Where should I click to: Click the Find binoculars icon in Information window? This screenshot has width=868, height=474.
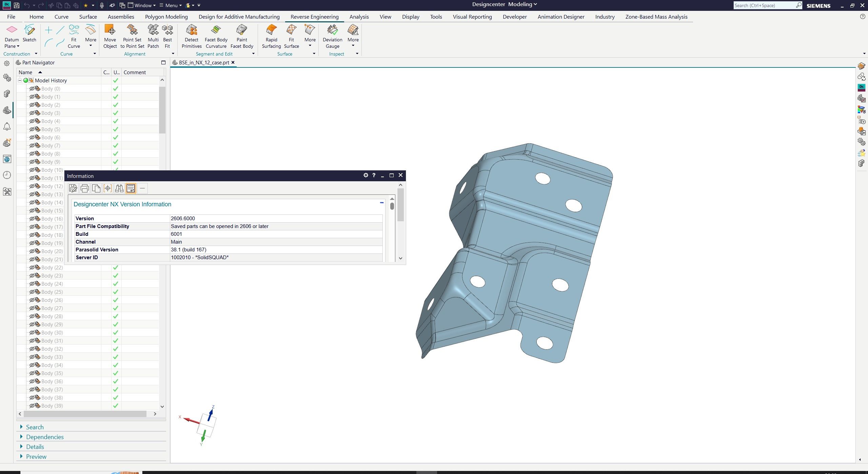(119, 188)
